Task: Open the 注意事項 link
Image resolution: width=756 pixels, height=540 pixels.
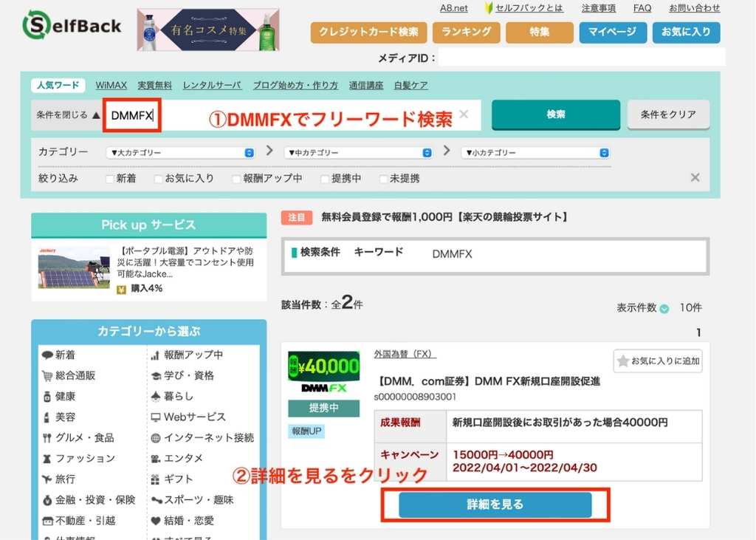Action: [x=598, y=7]
